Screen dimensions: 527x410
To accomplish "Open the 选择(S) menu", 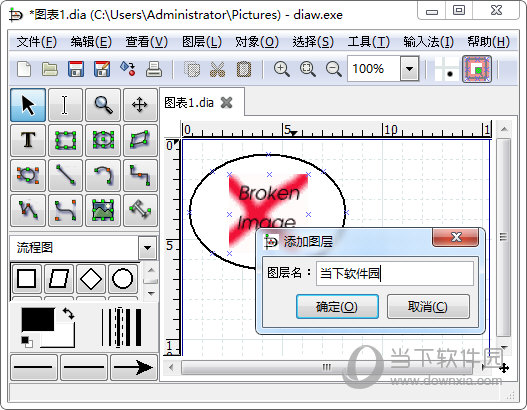I will click(x=313, y=42).
